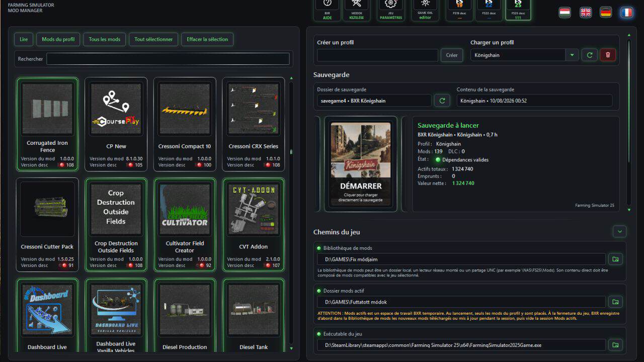Switch language to German flag
This screenshot has height=362, width=644.
click(606, 13)
